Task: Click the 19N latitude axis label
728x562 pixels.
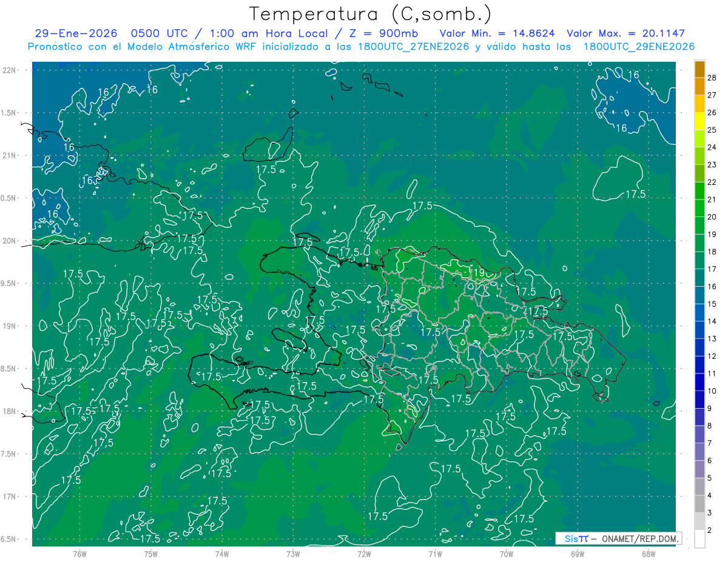Action: coord(10,326)
